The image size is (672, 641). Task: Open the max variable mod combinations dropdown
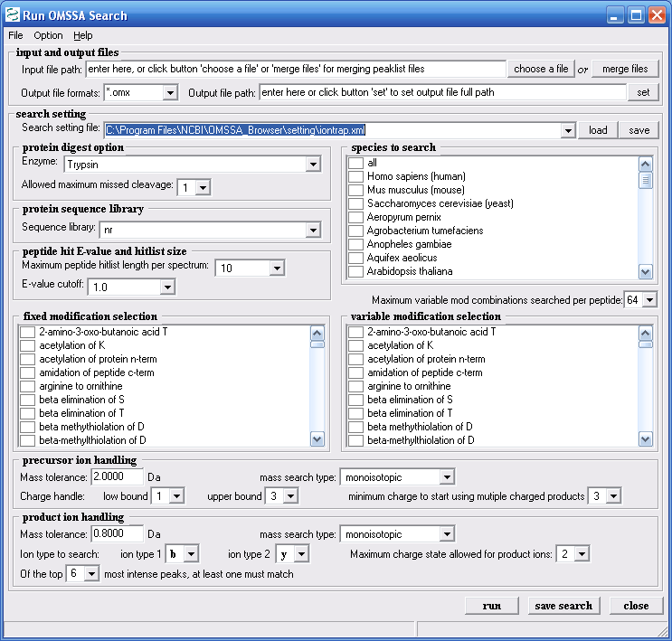click(649, 300)
